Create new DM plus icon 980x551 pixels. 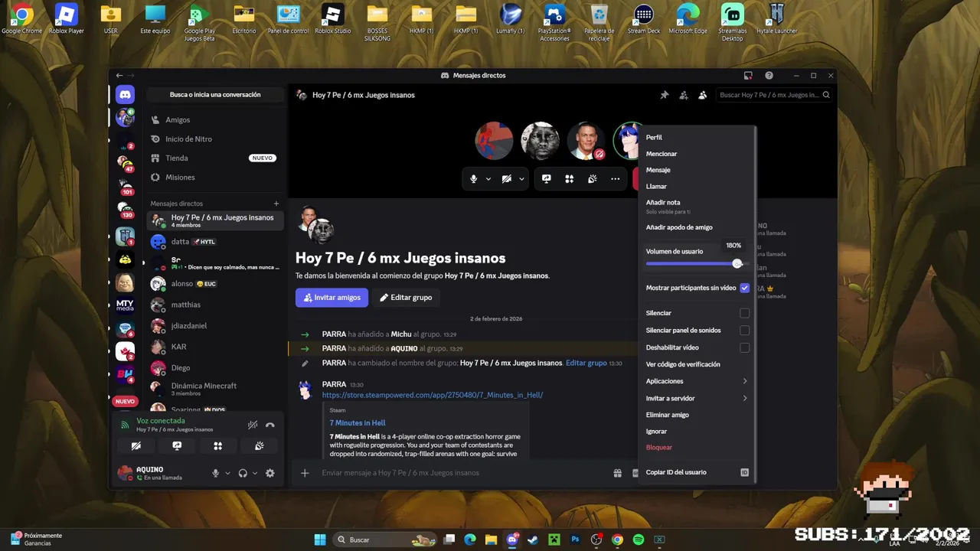coord(276,204)
